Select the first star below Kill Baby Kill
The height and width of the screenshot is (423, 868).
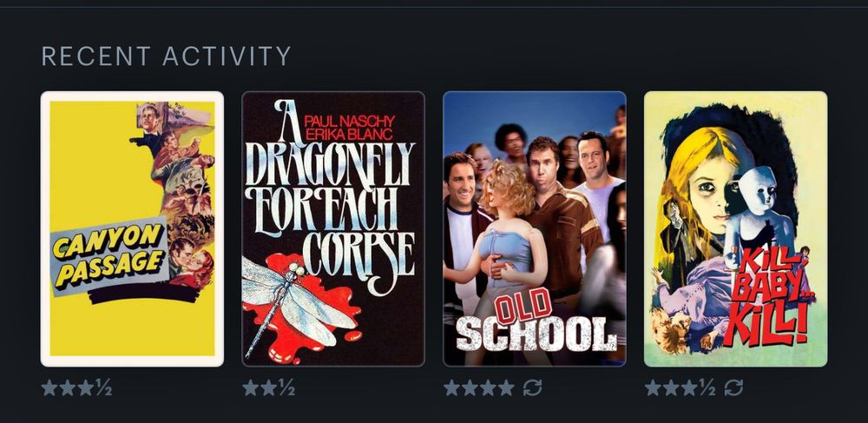pos(654,387)
